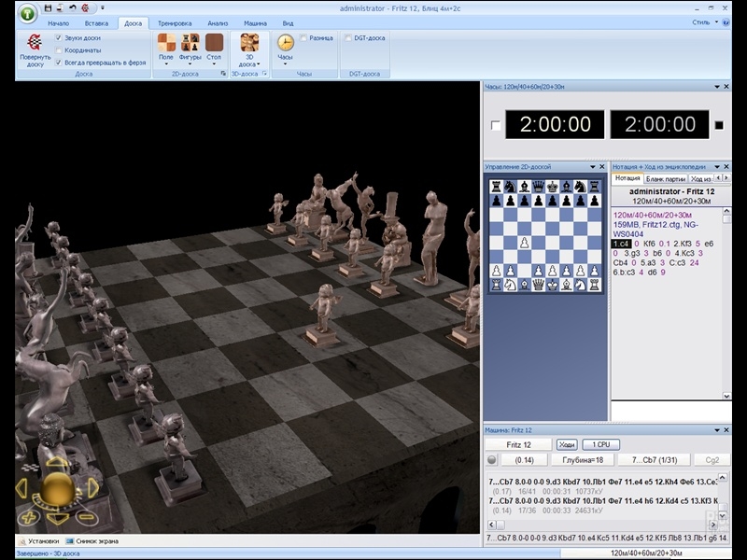Screen dimensions: 747x560
Task: Disable the Звуки доски checkbox
Action: (x=59, y=38)
